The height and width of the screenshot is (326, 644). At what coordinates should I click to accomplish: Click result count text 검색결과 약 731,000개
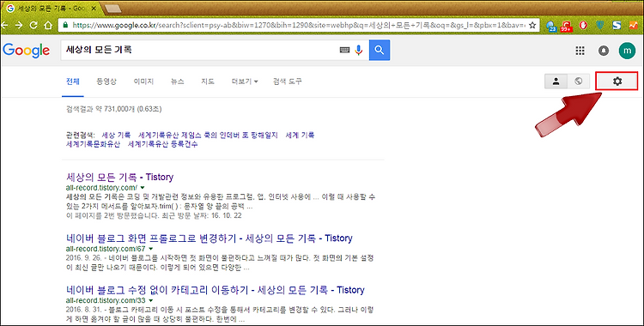[x=101, y=109]
